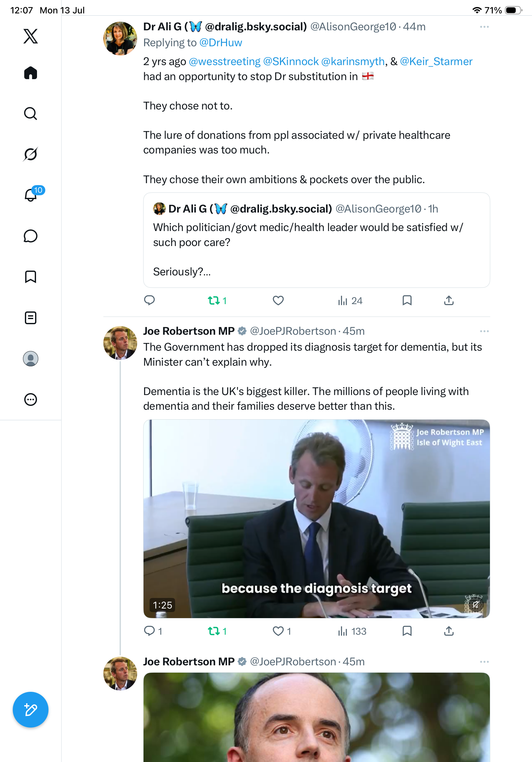Open more options on Joe Robertson's dementia post
This screenshot has width=532, height=762.
point(484,331)
